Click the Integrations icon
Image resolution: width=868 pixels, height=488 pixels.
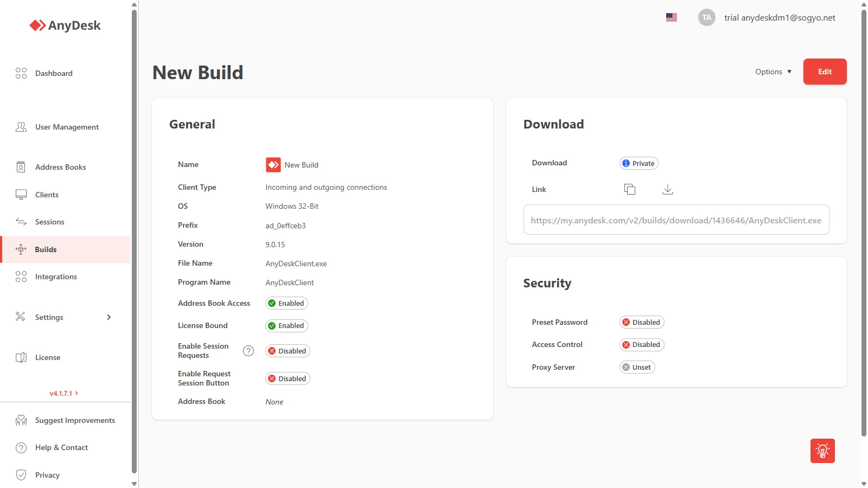point(21,277)
